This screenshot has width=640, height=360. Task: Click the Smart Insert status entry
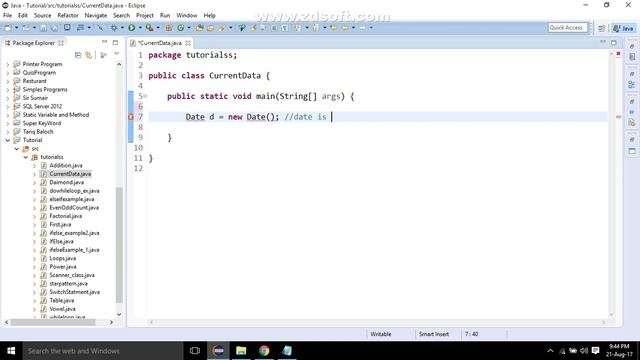(x=433, y=334)
